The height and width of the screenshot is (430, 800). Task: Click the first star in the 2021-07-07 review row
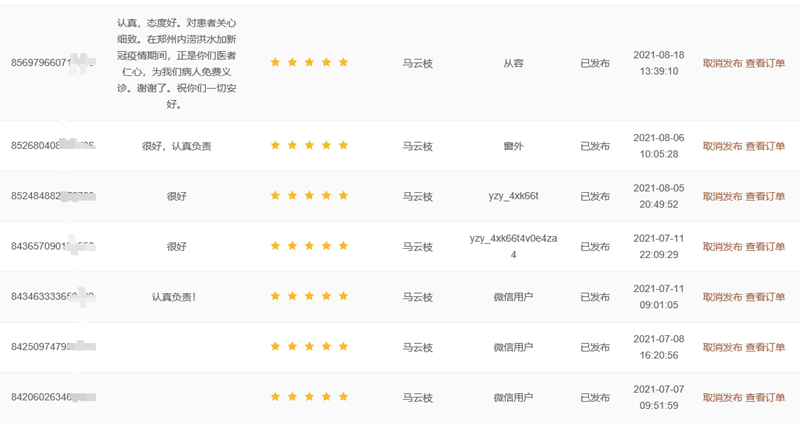(275, 398)
